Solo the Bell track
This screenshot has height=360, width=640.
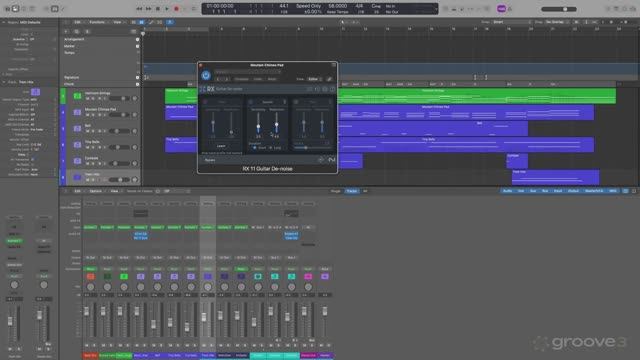(x=93, y=131)
